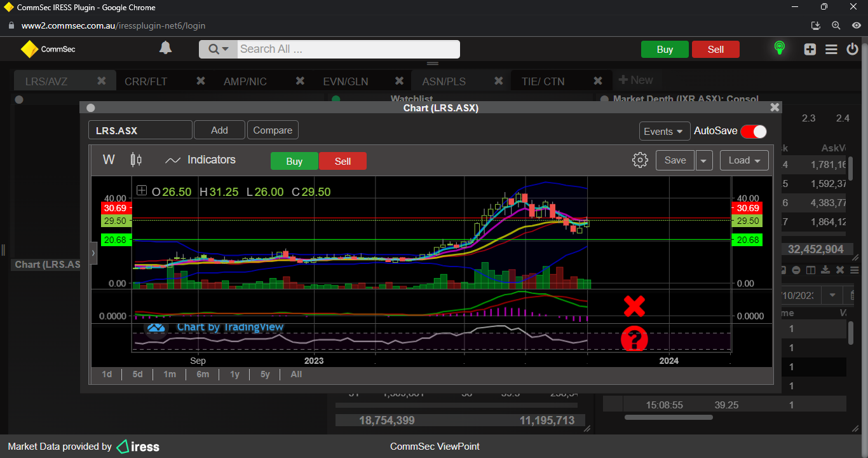Screen dimensions: 868x458
Task: Click the CommSec logo icon
Action: click(x=29, y=49)
